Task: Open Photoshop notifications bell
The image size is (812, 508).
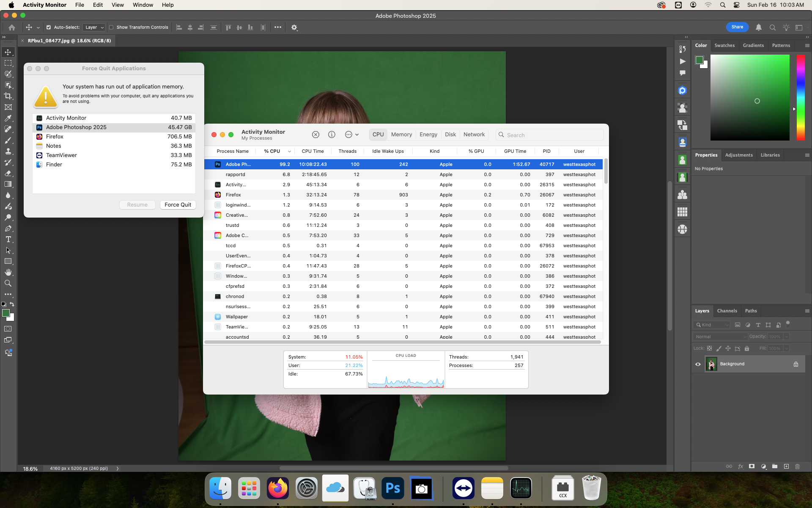Action: pos(759,27)
